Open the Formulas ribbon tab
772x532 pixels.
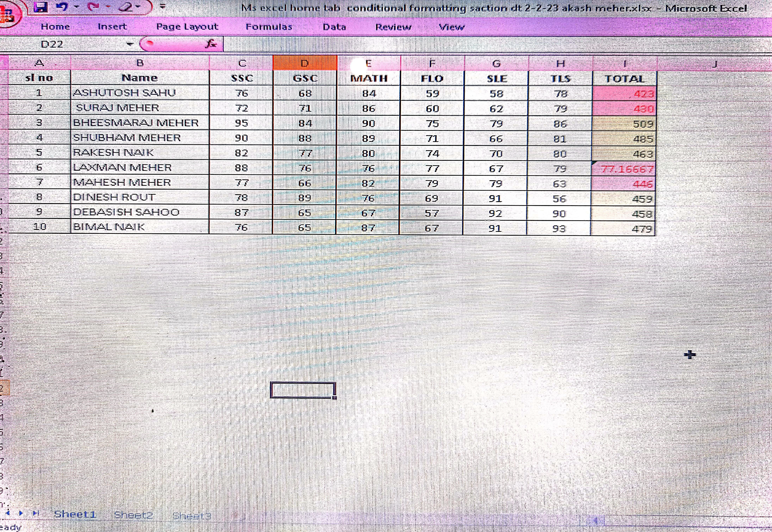point(269,27)
